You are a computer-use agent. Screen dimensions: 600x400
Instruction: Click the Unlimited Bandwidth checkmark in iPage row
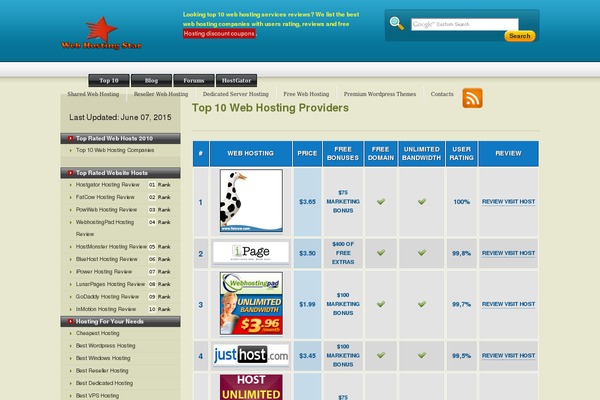pyautogui.click(x=422, y=253)
